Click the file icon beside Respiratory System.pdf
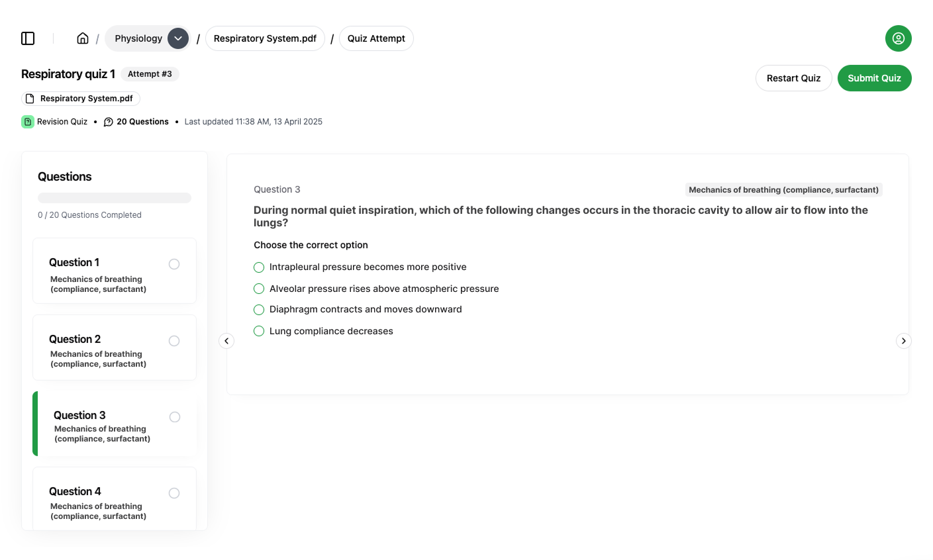The height and width of the screenshot is (560, 933). point(30,99)
